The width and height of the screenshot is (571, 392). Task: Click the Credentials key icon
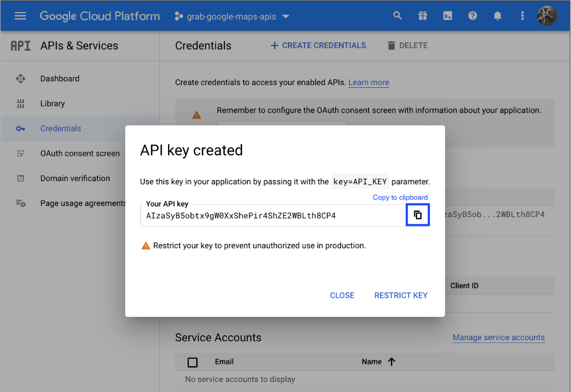[x=21, y=128]
